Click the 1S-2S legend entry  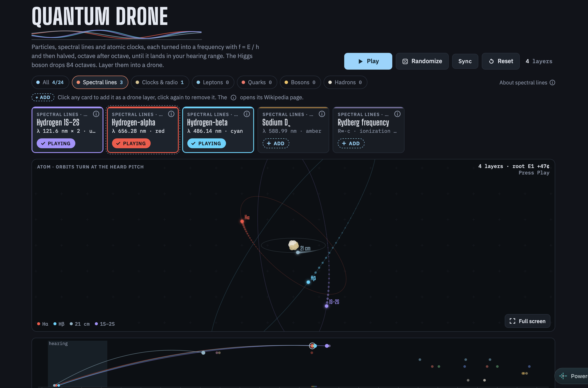tap(105, 324)
